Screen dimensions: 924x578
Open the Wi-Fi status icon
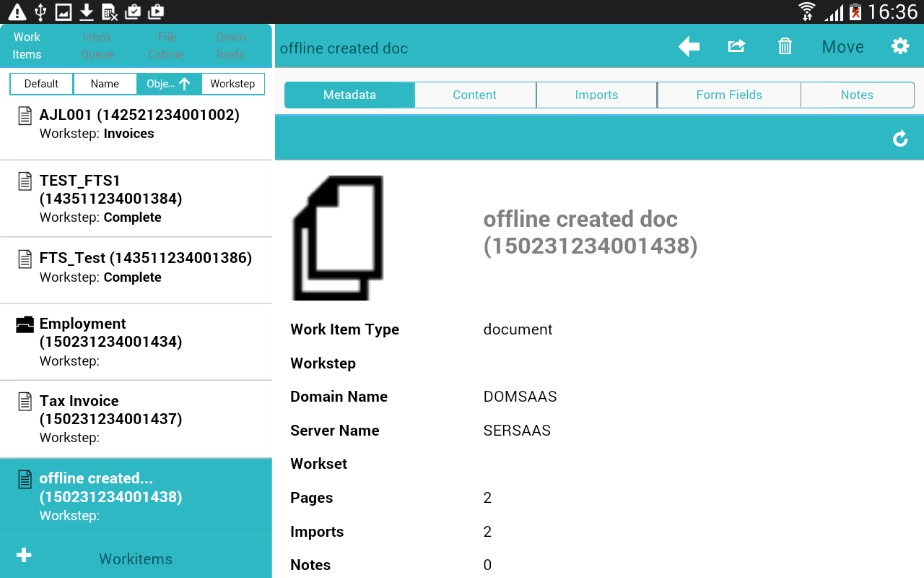806,12
